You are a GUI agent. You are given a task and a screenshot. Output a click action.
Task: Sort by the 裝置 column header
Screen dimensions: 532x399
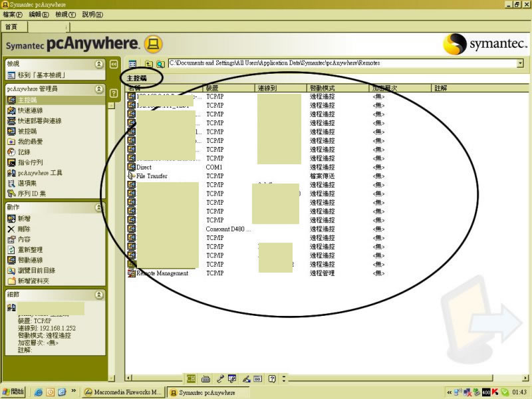click(x=229, y=88)
